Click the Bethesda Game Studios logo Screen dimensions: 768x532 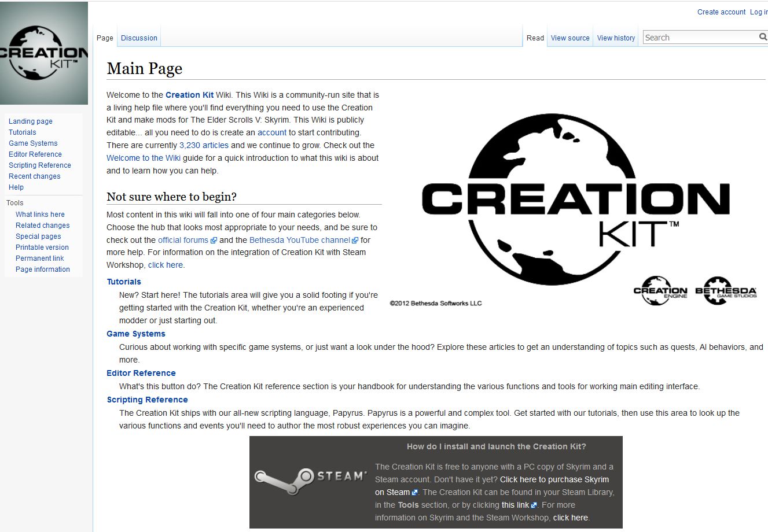[x=726, y=291]
